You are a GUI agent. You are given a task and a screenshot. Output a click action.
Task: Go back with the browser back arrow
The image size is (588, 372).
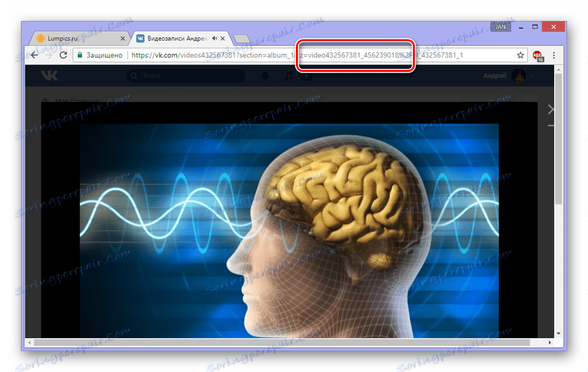click(34, 55)
